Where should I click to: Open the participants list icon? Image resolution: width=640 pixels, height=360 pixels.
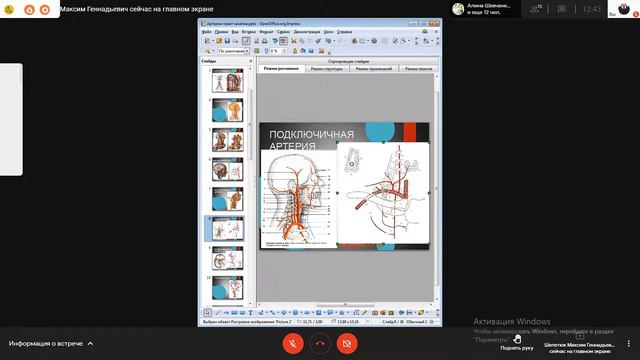coord(536,9)
